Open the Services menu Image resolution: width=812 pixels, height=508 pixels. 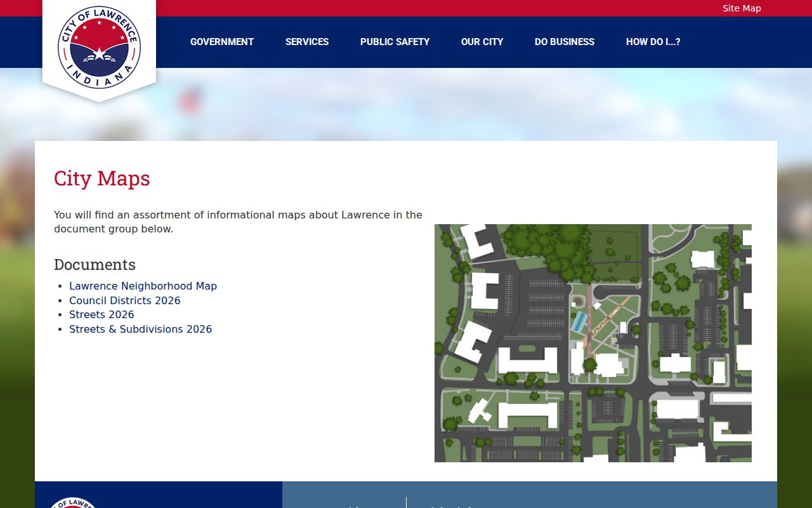click(307, 42)
